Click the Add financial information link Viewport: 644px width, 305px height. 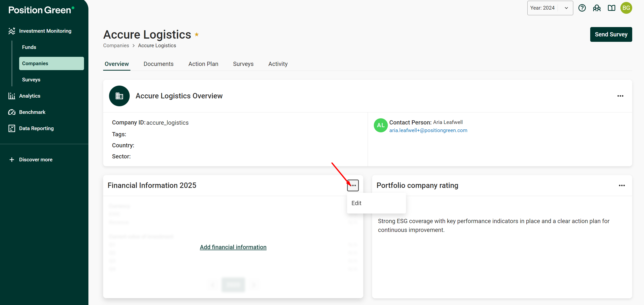pos(233,247)
